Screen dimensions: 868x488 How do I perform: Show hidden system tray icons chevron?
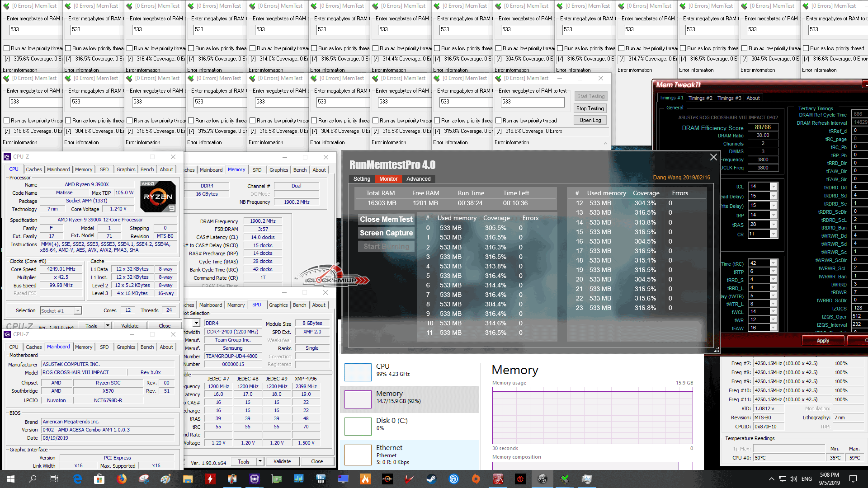(x=771, y=479)
